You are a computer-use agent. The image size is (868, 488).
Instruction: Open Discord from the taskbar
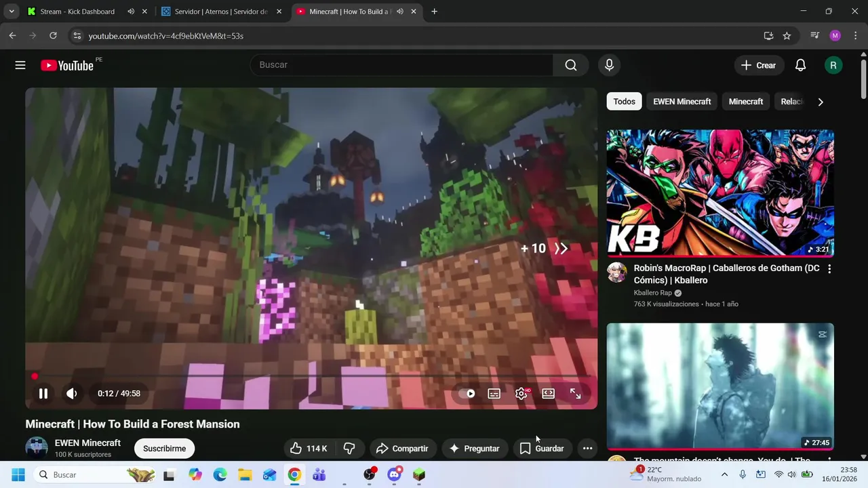pos(394,474)
